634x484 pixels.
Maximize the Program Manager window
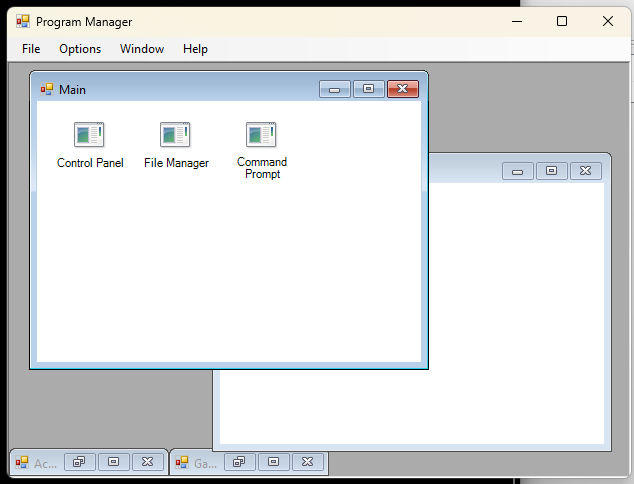(562, 21)
